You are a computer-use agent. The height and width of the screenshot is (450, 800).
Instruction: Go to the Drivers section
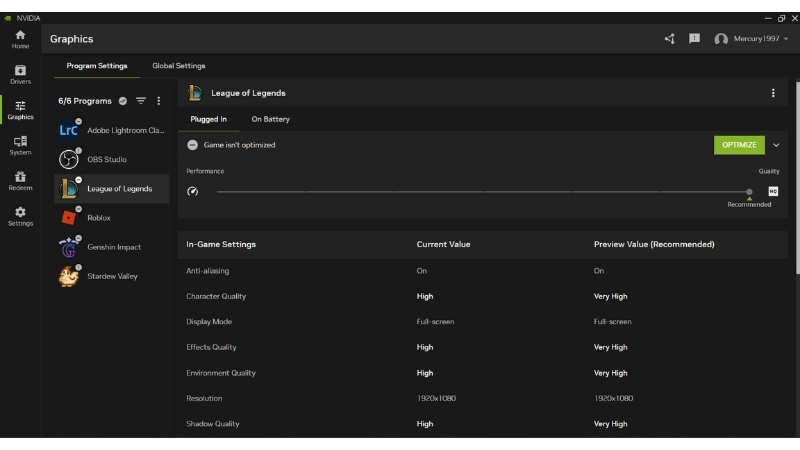pos(20,74)
